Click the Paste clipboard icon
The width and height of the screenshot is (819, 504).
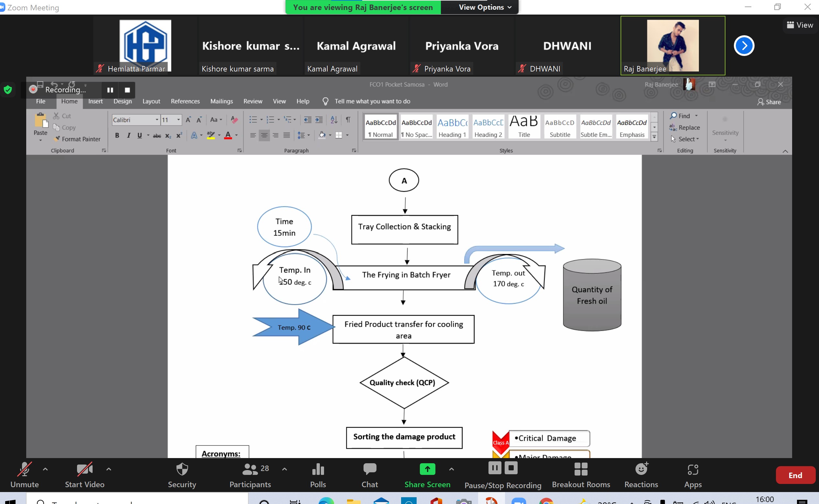[x=41, y=121]
